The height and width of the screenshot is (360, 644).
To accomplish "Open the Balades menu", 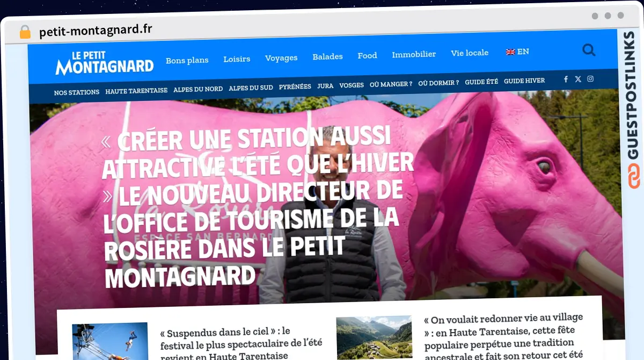I will coord(327,56).
